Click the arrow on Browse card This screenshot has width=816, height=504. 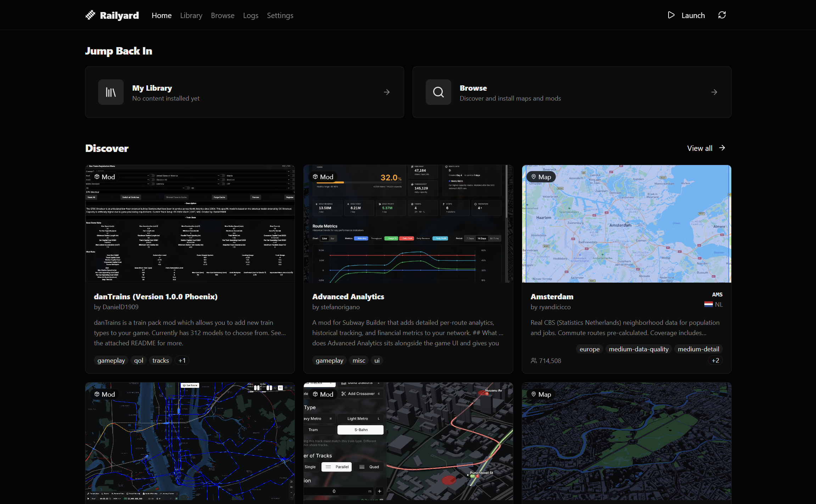tap(714, 92)
